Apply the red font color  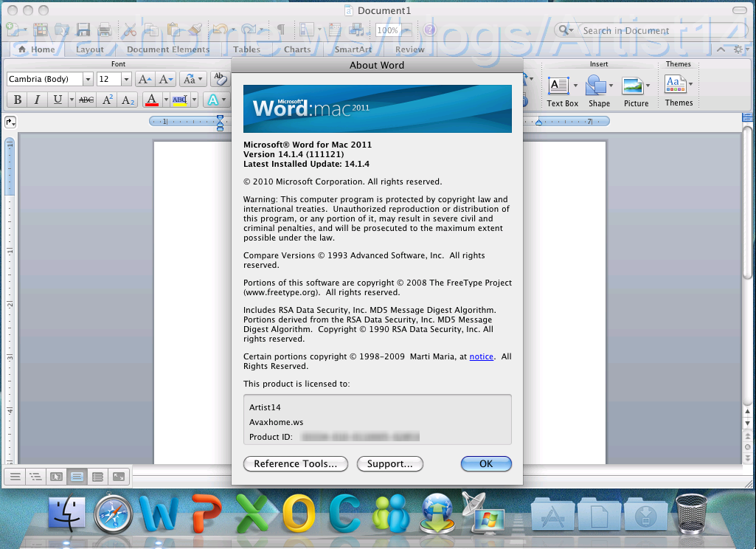pyautogui.click(x=151, y=100)
